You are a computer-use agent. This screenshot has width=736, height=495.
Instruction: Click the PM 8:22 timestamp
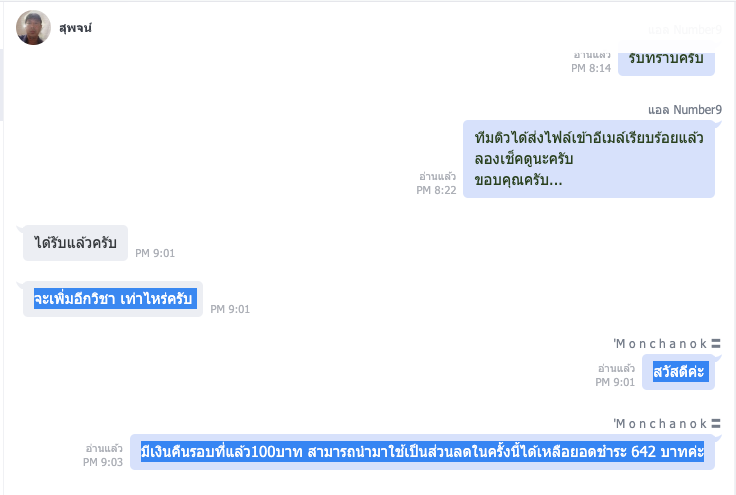(x=436, y=190)
